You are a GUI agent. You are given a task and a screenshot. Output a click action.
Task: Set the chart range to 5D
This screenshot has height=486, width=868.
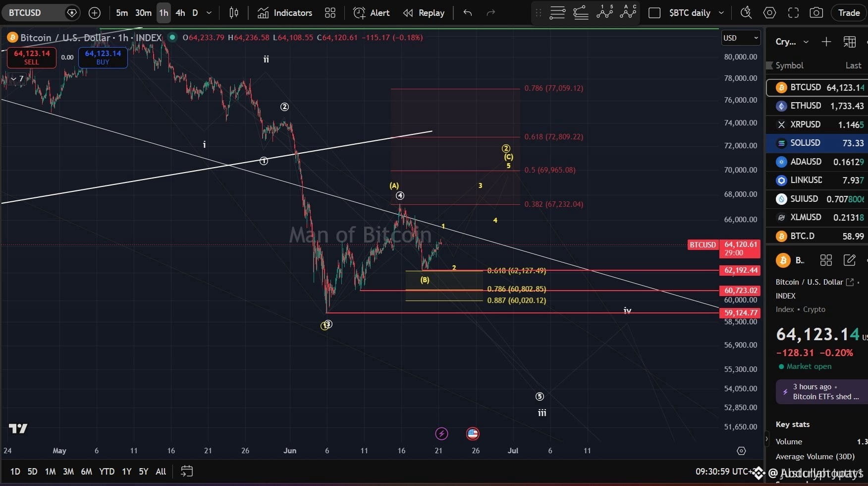pos(32,472)
